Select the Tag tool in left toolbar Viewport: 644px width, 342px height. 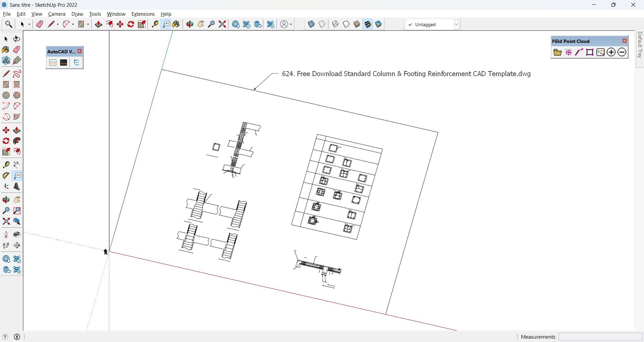[x=17, y=60]
